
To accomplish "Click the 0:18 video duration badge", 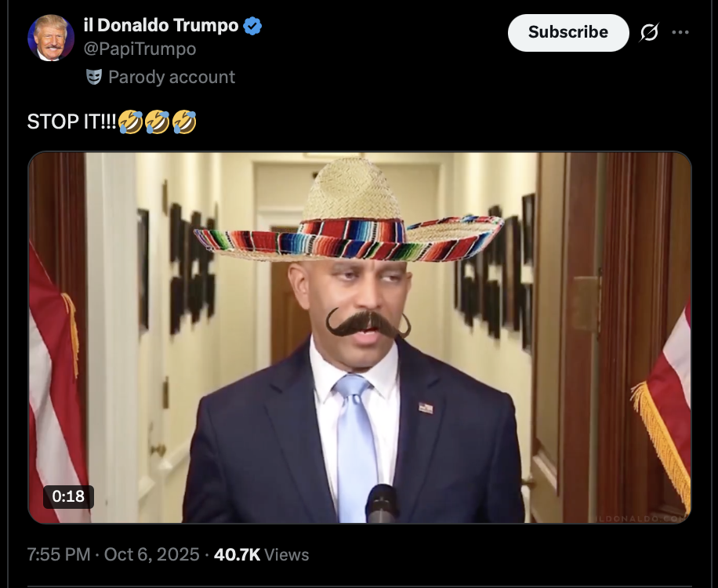I will pyautogui.click(x=69, y=496).
